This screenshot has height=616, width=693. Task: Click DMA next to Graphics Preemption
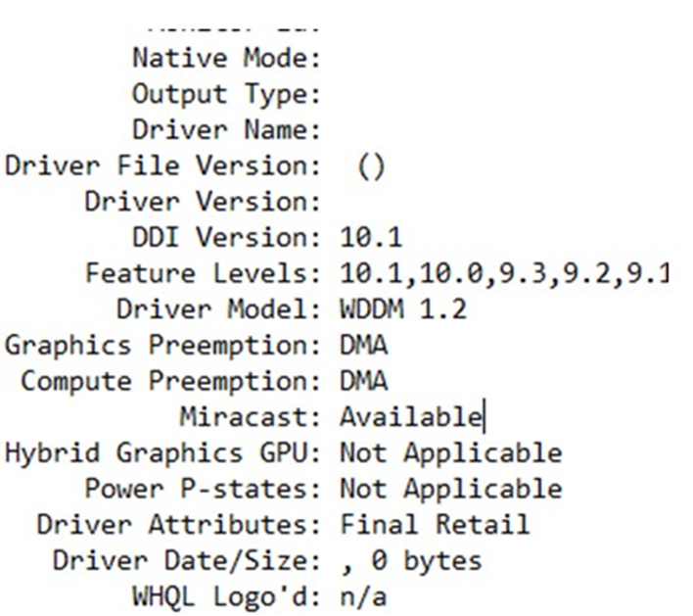point(364,345)
